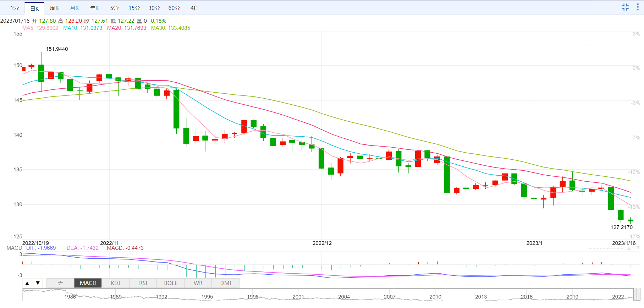Viewport: 644px width, 308px height.
Task: Click the MA20: 131.7693 legend label
Action: click(x=127, y=28)
